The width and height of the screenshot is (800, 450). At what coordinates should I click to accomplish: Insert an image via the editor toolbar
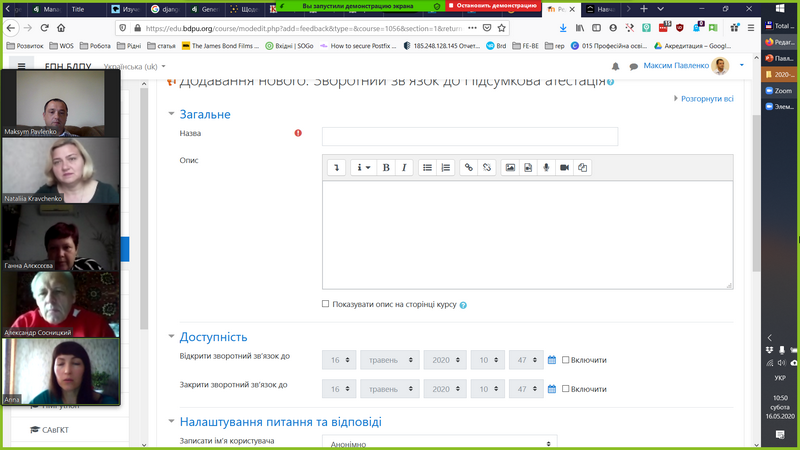coord(509,168)
